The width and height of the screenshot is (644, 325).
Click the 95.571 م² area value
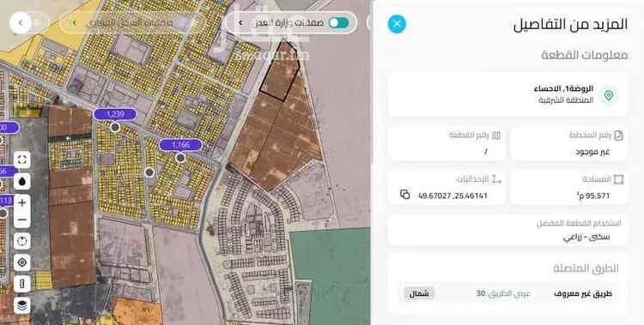pos(593,196)
